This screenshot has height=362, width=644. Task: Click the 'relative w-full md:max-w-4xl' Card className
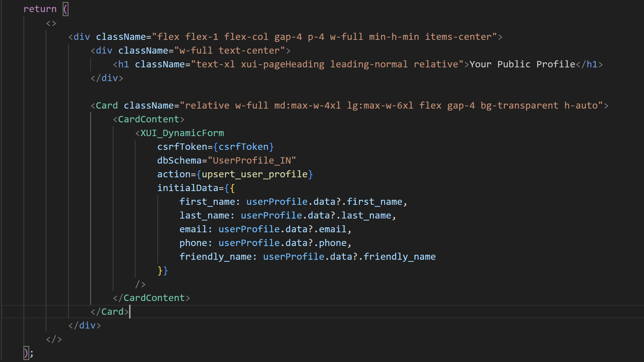[263, 106]
